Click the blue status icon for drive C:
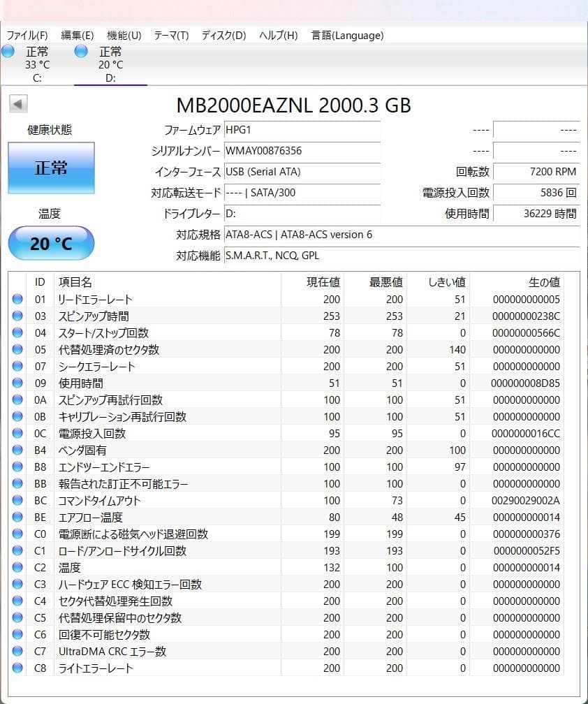Viewport: 588px width, 704px height. tap(8, 51)
